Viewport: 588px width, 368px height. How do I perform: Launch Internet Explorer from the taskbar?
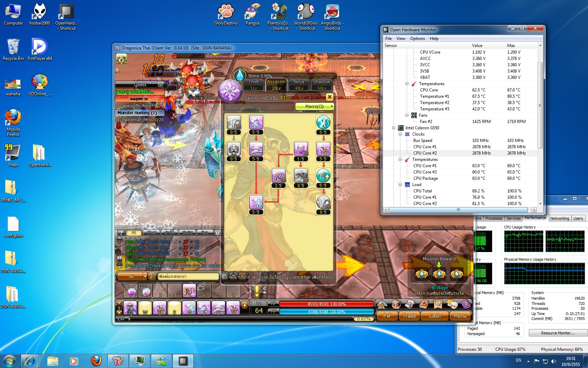[30, 361]
